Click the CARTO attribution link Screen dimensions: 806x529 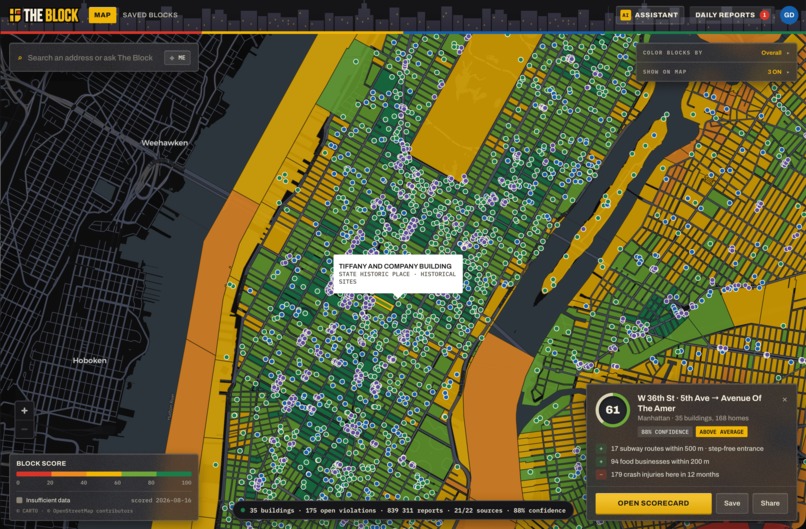coord(27,511)
